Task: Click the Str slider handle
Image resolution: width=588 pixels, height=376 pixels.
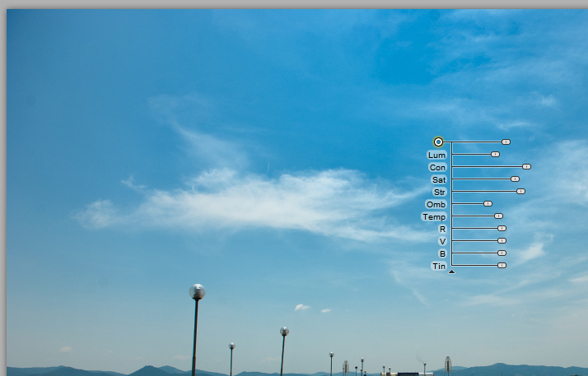Action: tap(520, 192)
